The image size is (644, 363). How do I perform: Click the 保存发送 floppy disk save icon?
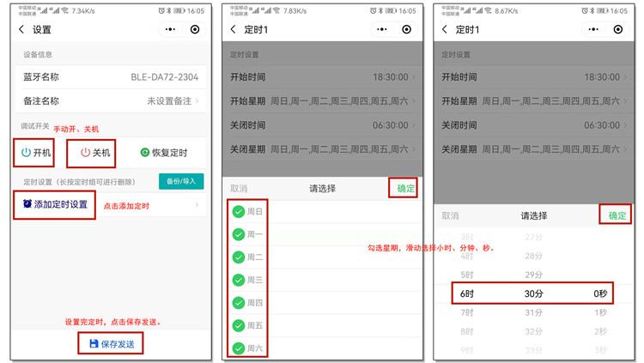point(94,344)
